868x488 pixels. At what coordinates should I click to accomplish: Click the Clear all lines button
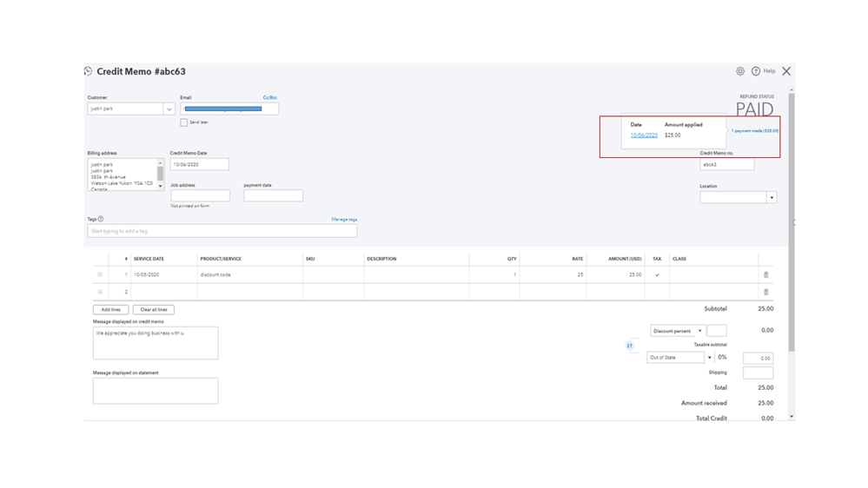coord(154,309)
